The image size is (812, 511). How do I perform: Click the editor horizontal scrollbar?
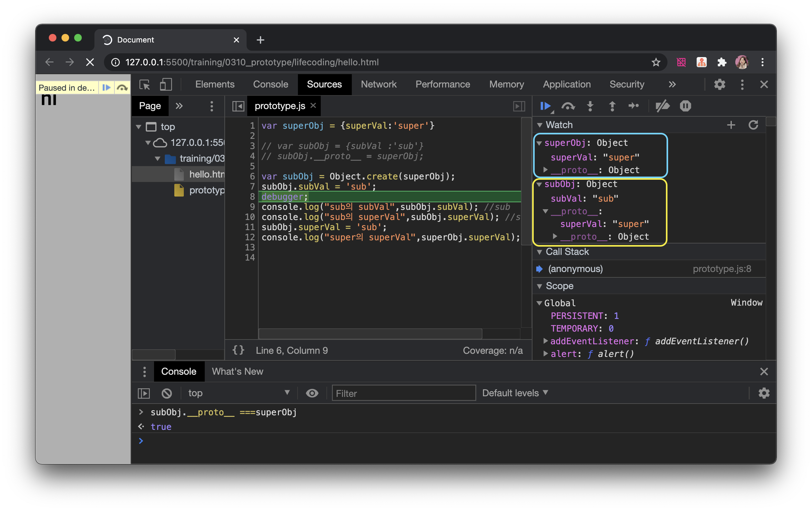pyautogui.click(x=370, y=333)
